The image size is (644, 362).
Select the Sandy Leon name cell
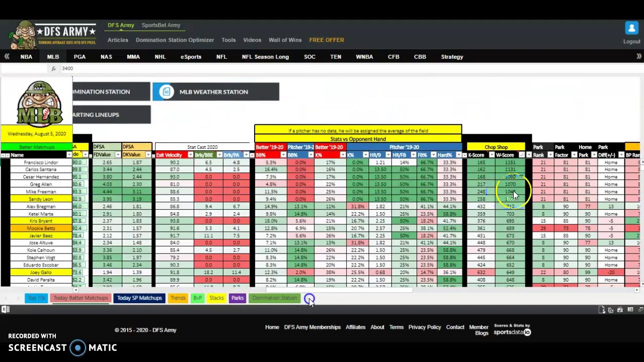pyautogui.click(x=41, y=199)
